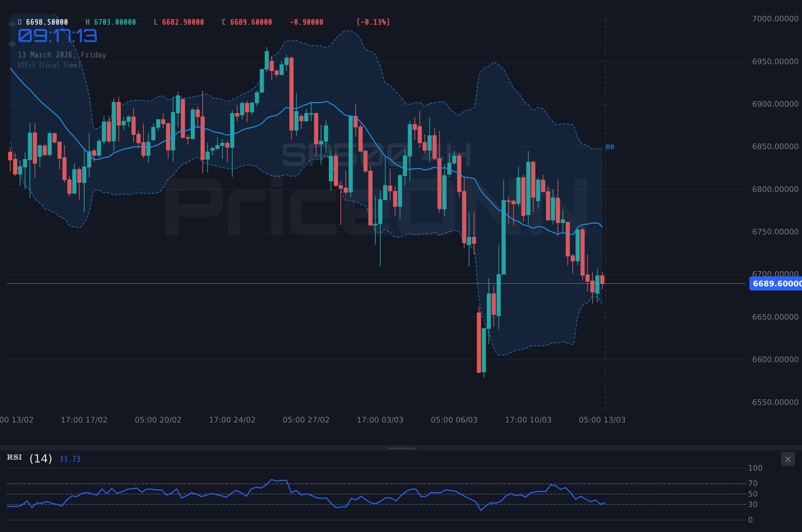The width and height of the screenshot is (802, 532).
Task: Toggle the clock overlay visibility eye icon
Action: [12, 44]
